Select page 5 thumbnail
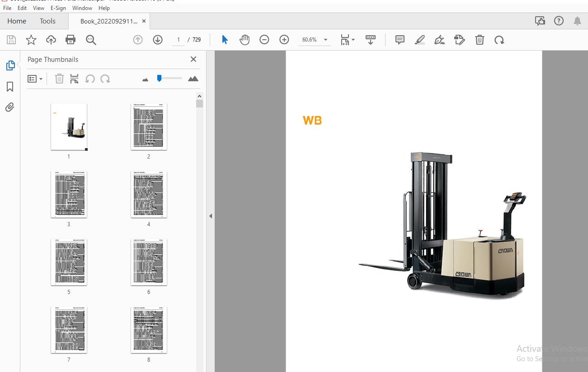Image resolution: width=588 pixels, height=372 pixels. [69, 262]
